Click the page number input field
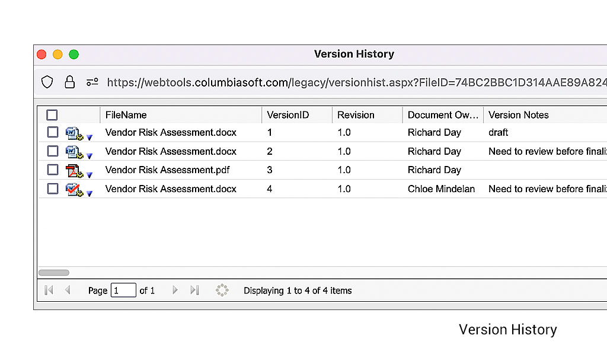Image resolution: width=607 pixels, height=364 pixels. pos(123,290)
